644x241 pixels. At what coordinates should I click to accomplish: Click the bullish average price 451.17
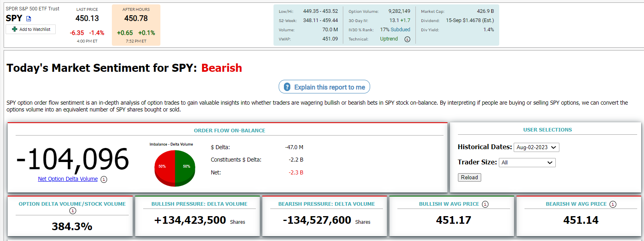tap(454, 220)
